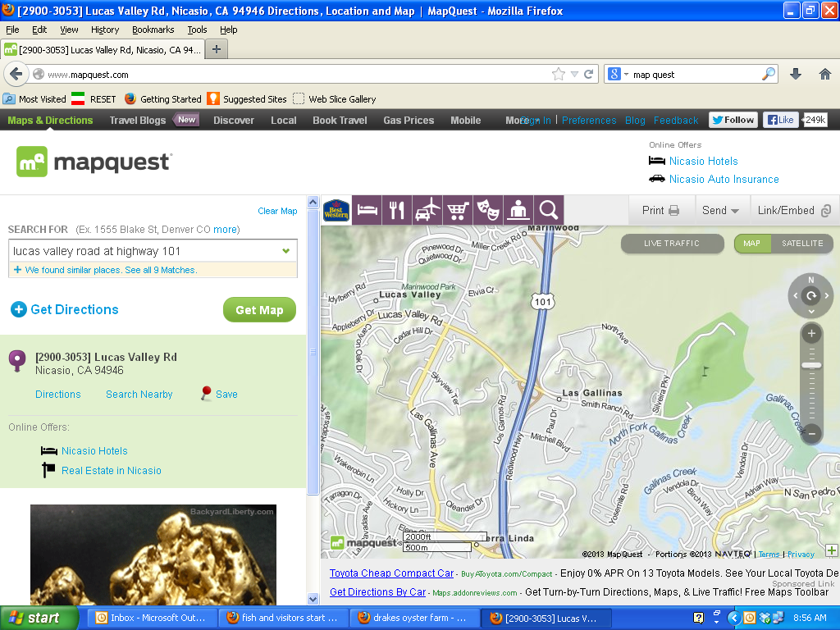Click Search Nearby link
840x630 pixels.
(139, 395)
